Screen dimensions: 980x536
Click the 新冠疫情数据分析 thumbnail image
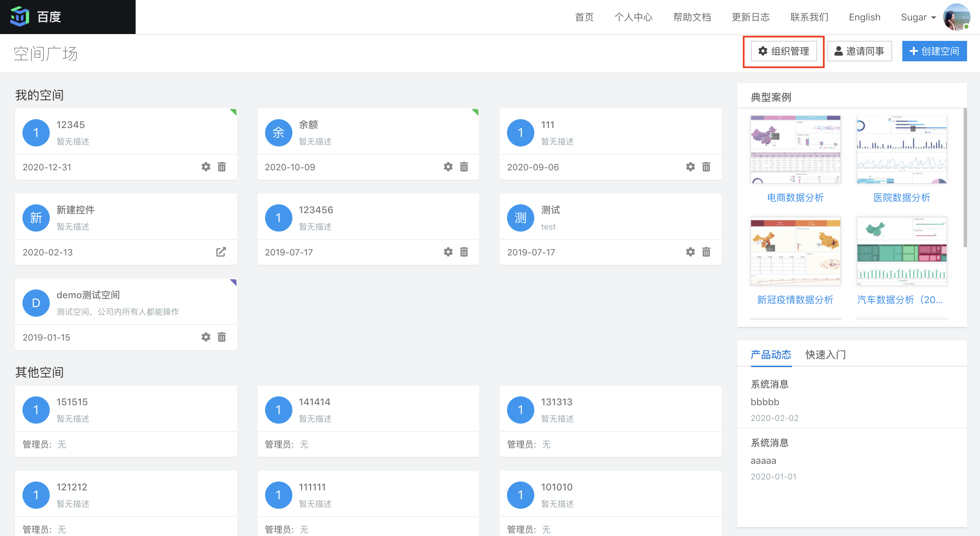point(796,251)
